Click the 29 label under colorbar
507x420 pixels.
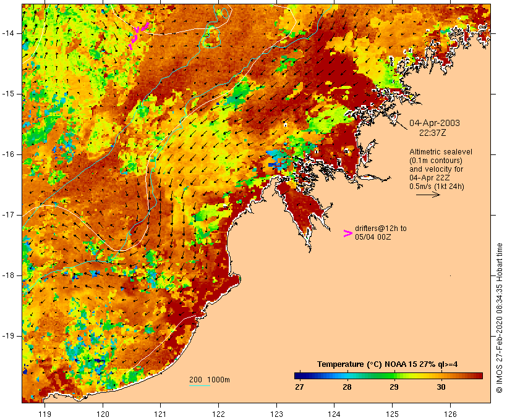tap(394, 387)
